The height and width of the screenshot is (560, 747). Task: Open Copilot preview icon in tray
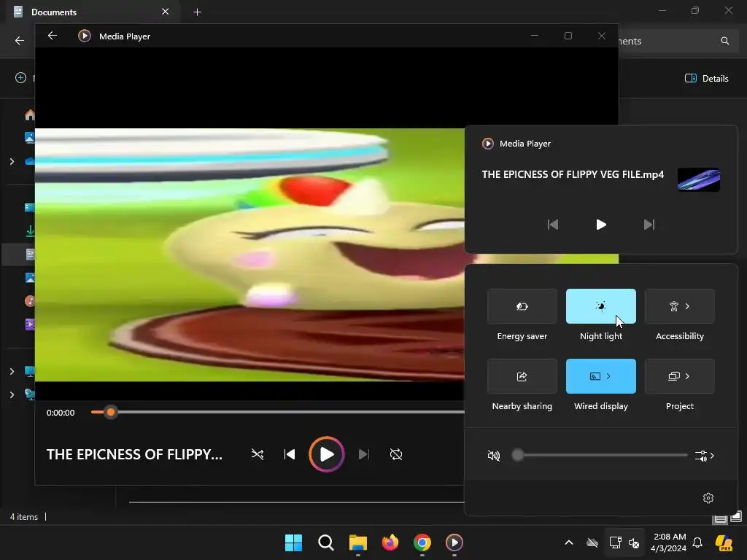pyautogui.click(x=724, y=542)
